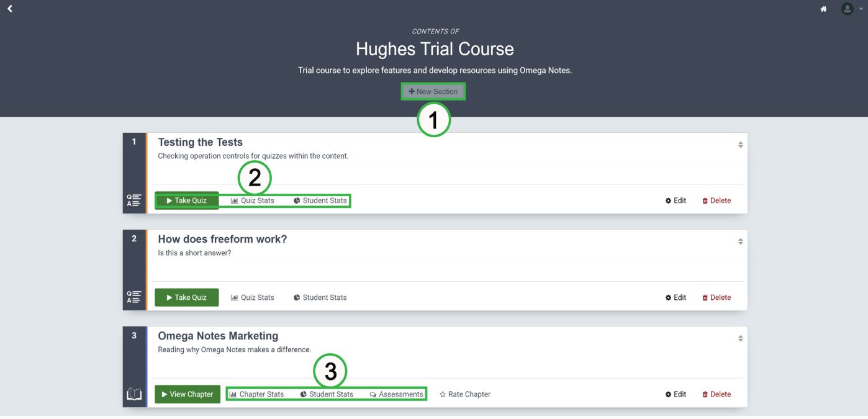
Task: Take Quiz for How does freeform work?
Action: click(x=187, y=297)
